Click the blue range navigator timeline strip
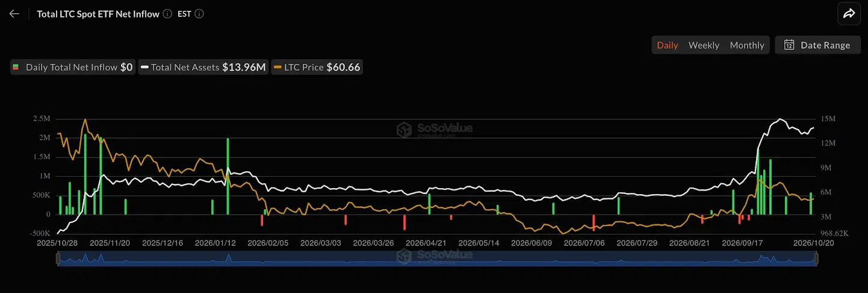The width and height of the screenshot is (868, 293). (437, 259)
